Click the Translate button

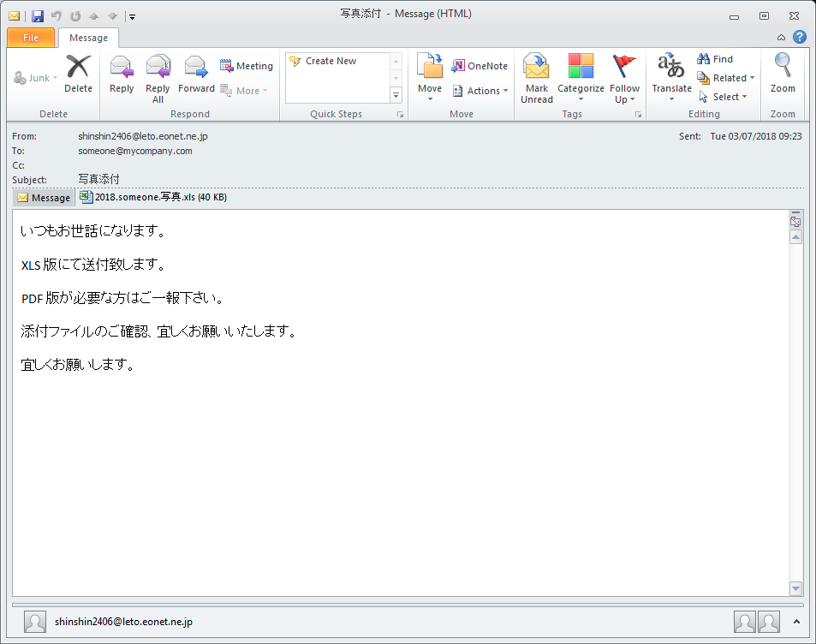(671, 77)
